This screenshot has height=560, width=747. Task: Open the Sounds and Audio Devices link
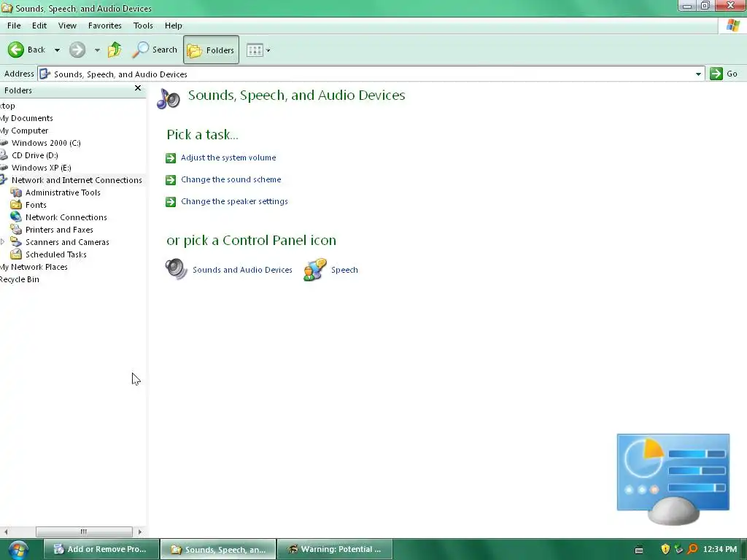242,270
